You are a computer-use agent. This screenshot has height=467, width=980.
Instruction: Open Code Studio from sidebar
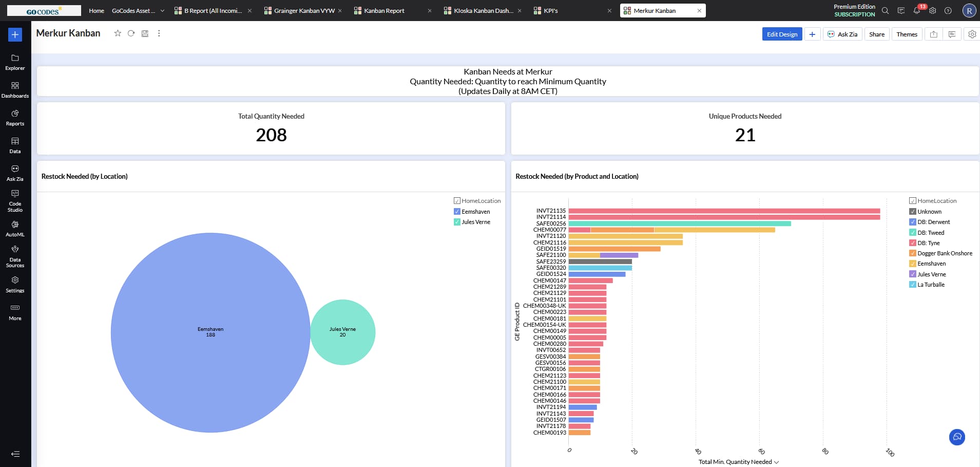click(15, 200)
